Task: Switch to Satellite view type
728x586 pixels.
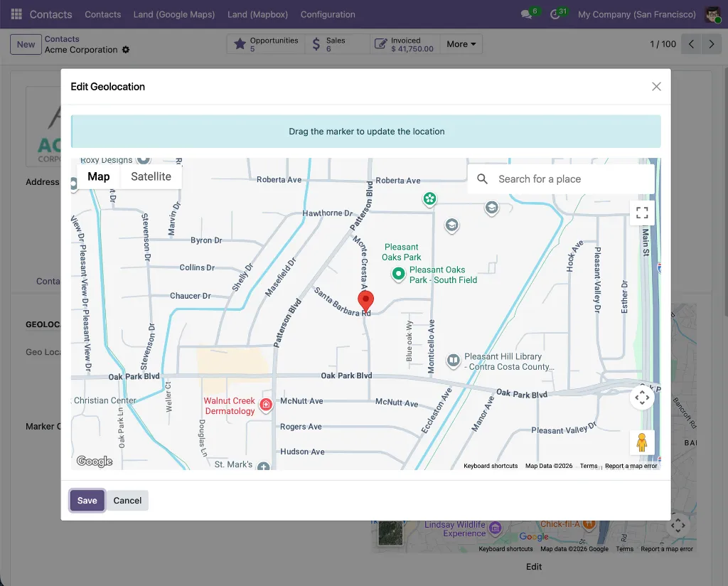Action: (x=151, y=177)
